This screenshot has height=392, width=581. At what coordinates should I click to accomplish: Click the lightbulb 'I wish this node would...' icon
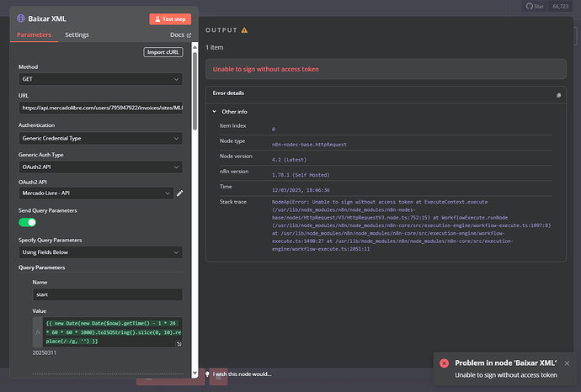tap(207, 373)
